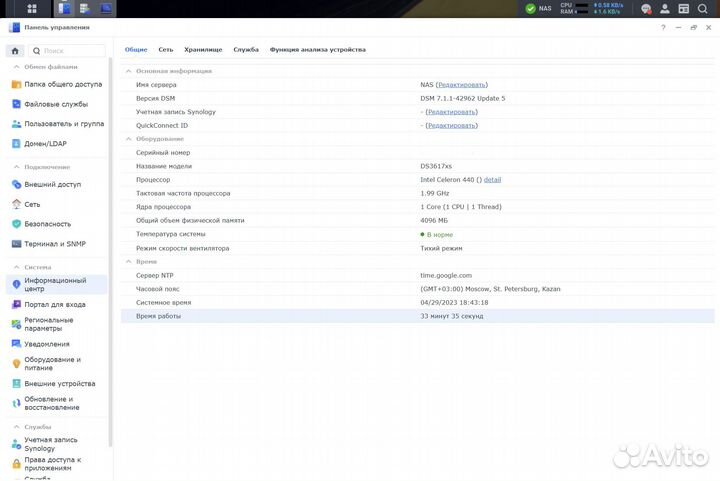Go to Уведомления in sidebar
The image size is (720, 481).
pos(47,344)
